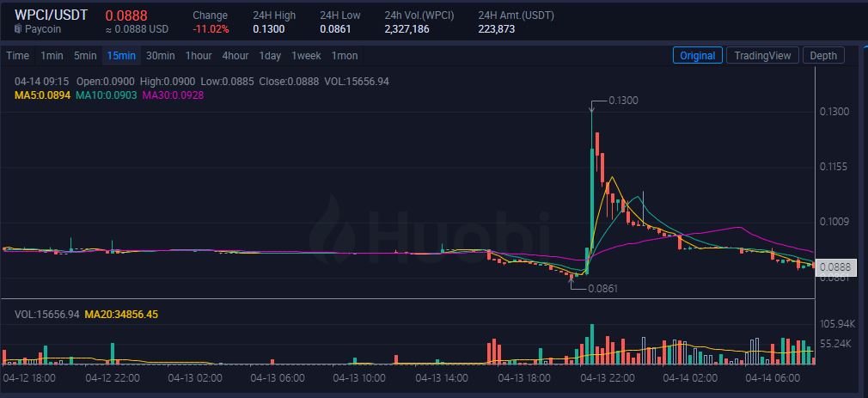This screenshot has width=868, height=398.
Task: Click the -11.02% change value
Action: click(211, 28)
